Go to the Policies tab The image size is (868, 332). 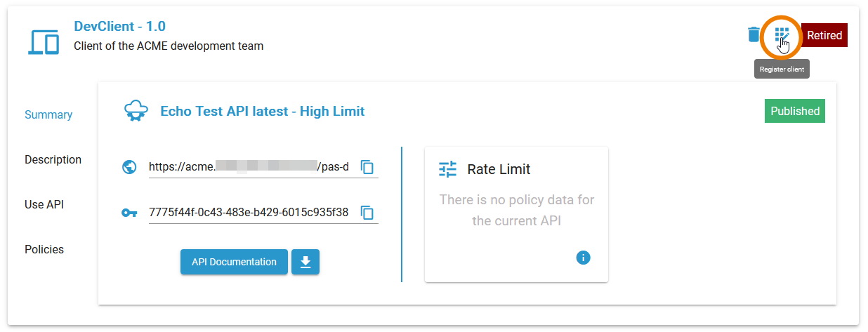click(44, 250)
